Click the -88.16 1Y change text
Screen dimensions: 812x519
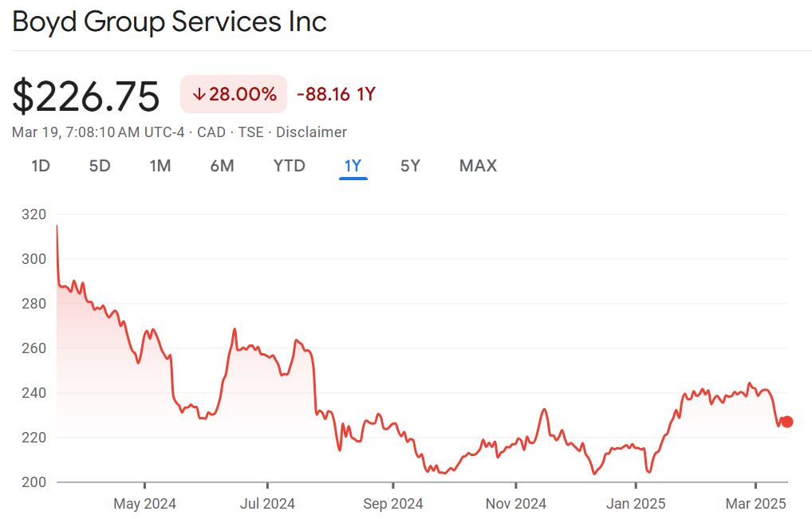pos(336,95)
